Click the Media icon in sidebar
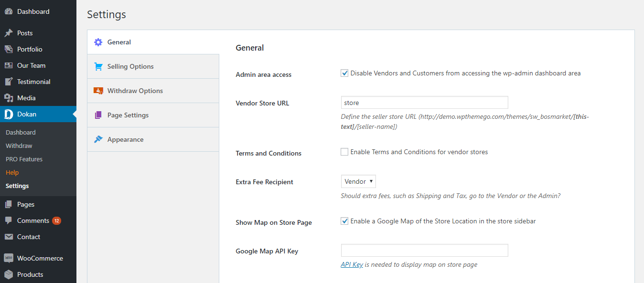The image size is (644, 283). tap(9, 98)
